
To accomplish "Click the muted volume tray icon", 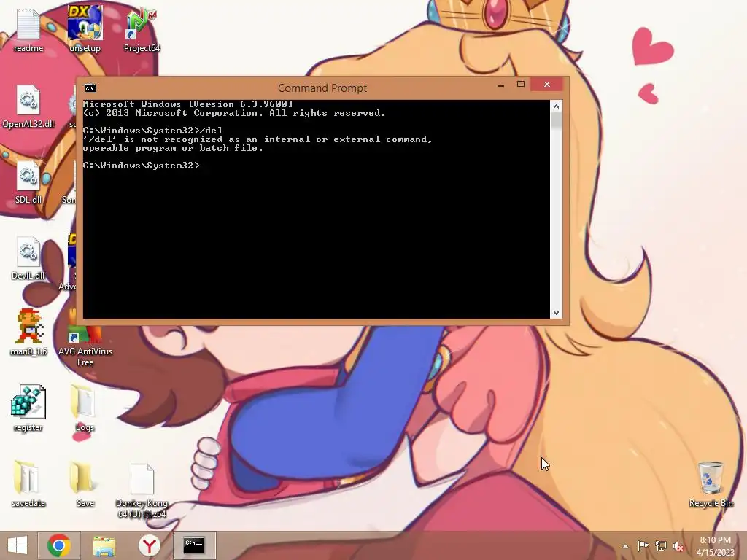I will [x=678, y=546].
